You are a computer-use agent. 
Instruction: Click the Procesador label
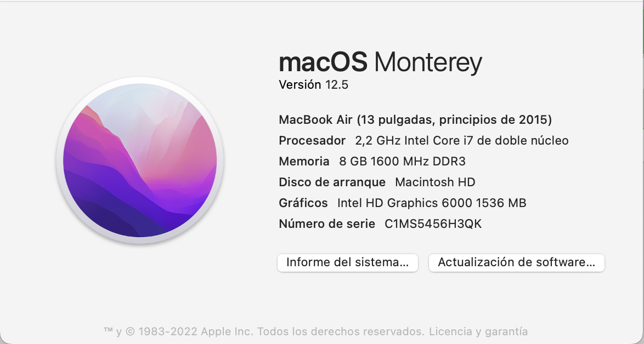(312, 141)
